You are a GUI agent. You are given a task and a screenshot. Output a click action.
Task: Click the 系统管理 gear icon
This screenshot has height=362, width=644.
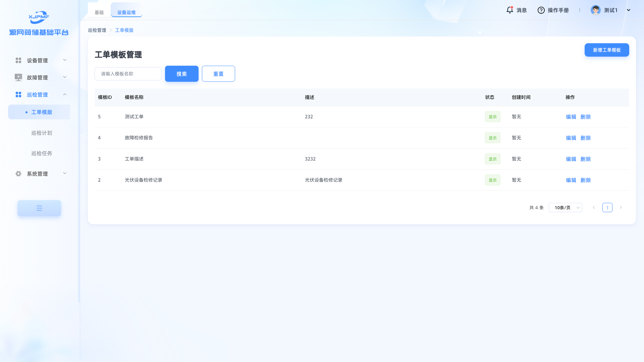(x=18, y=174)
